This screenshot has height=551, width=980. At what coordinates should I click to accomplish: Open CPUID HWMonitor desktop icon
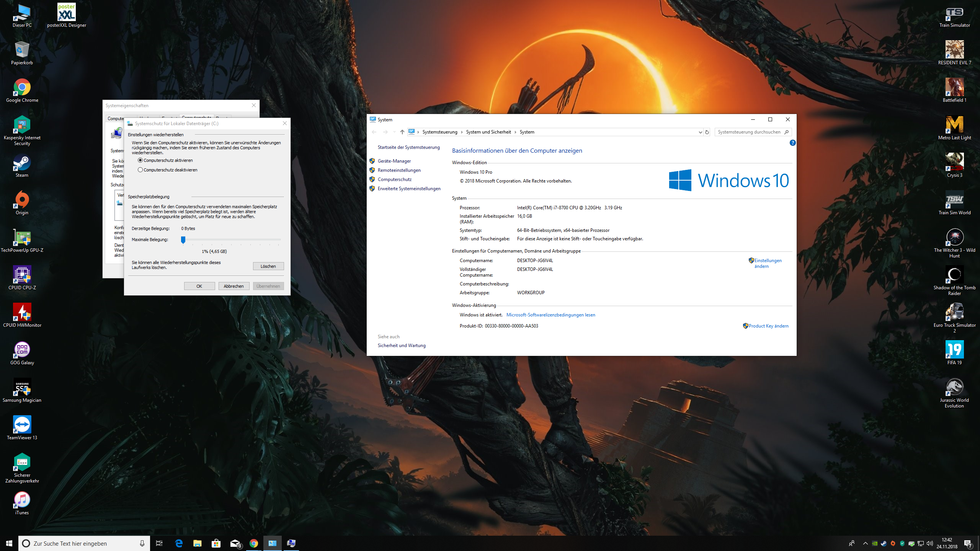pyautogui.click(x=22, y=315)
